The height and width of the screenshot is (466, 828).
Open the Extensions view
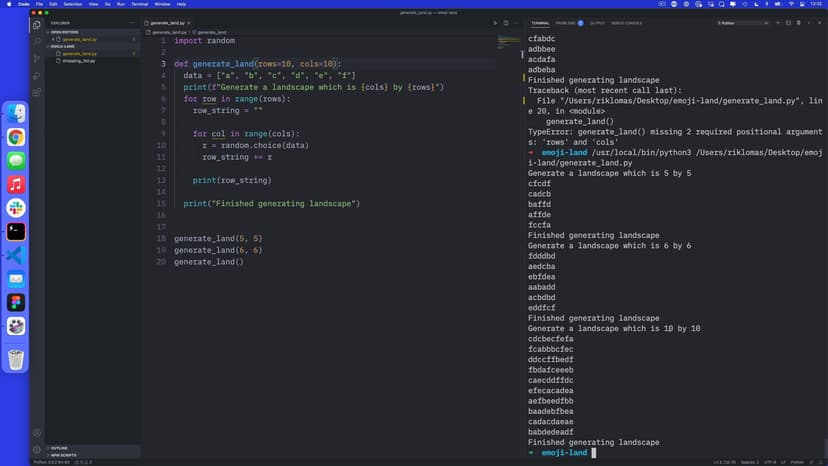pyautogui.click(x=37, y=92)
